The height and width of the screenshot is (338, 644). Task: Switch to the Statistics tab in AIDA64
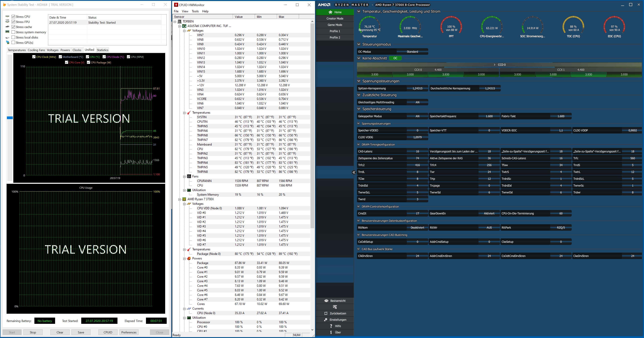[102, 50]
